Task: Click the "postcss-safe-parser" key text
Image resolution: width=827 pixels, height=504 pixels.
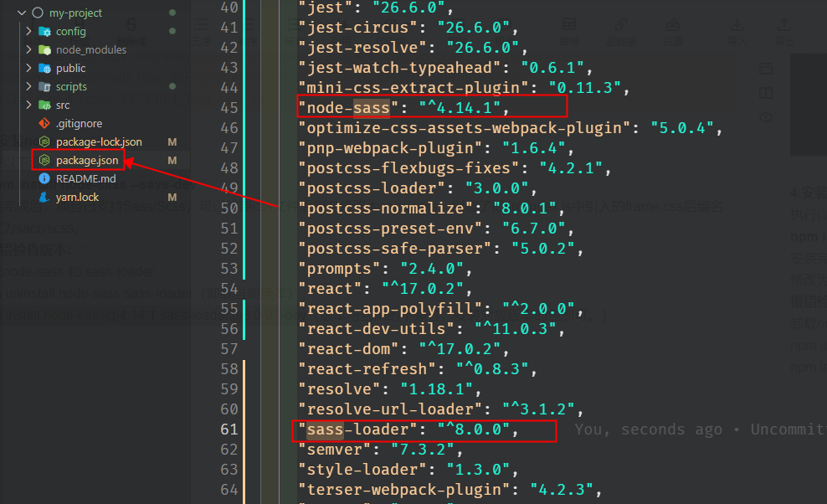Action: pyautogui.click(x=395, y=248)
